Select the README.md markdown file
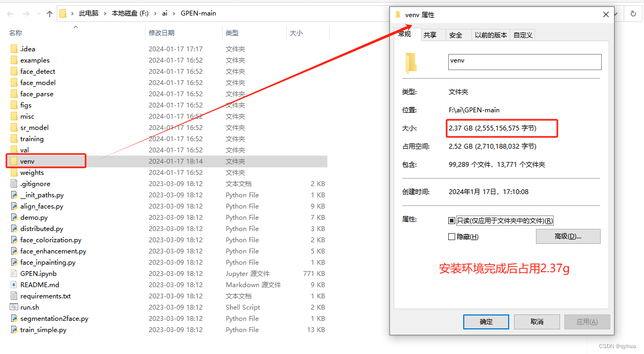 point(39,284)
